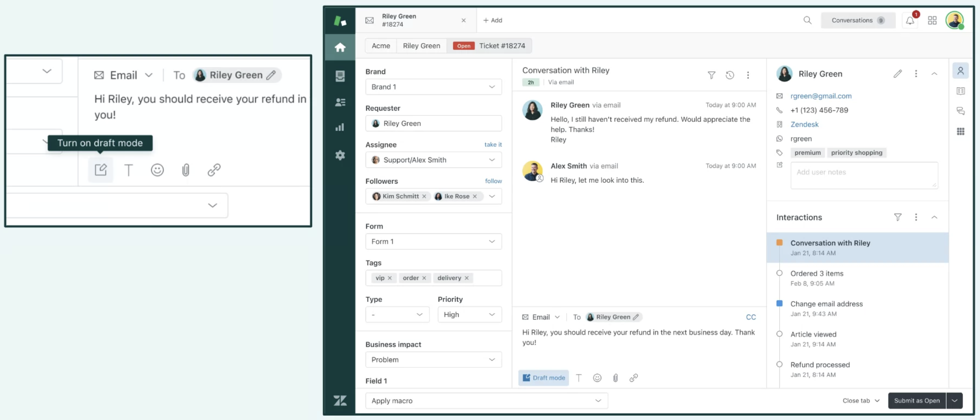Filter the conversation with funnel icon
This screenshot has width=980, height=420.
(711, 75)
